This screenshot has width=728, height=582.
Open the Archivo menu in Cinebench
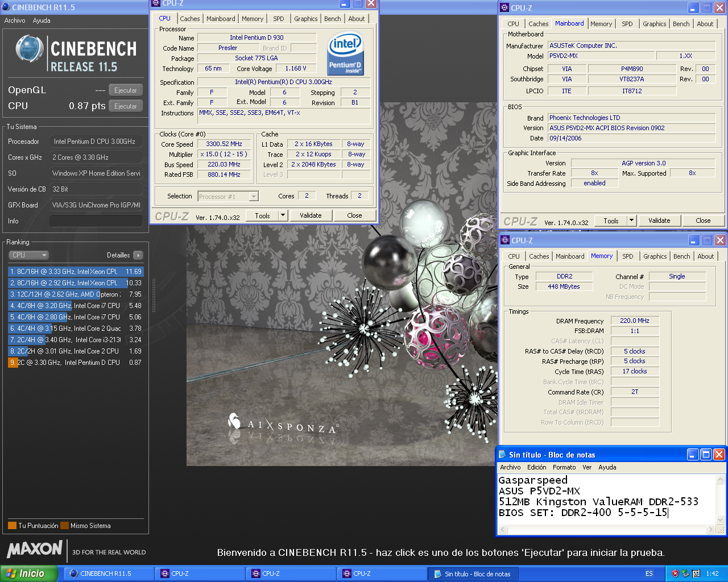[x=15, y=20]
